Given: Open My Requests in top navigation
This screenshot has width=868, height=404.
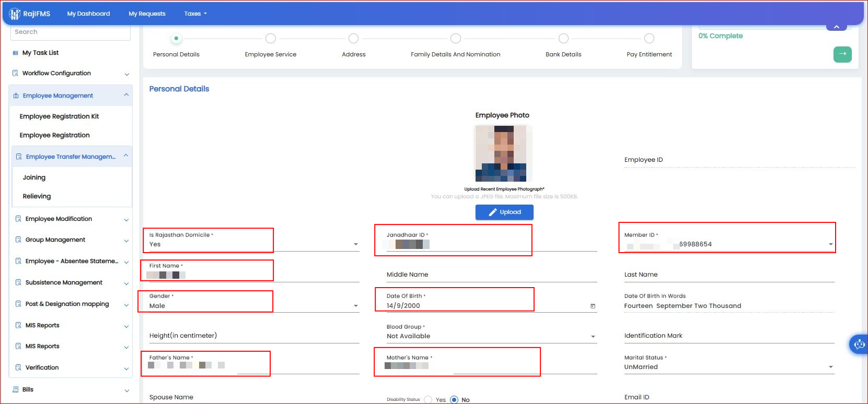Looking at the screenshot, I should click(x=147, y=14).
